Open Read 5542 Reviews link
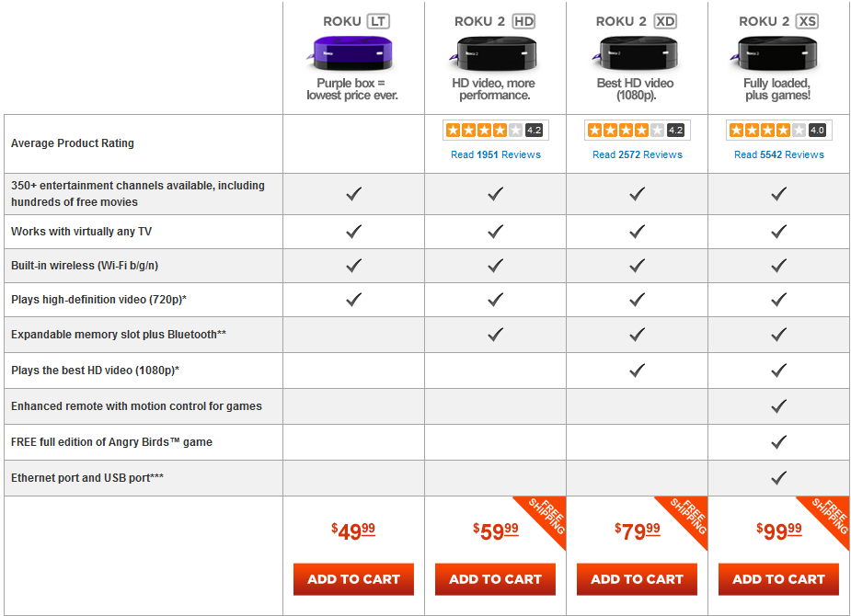Viewport: 851px width, 616px height. click(779, 154)
